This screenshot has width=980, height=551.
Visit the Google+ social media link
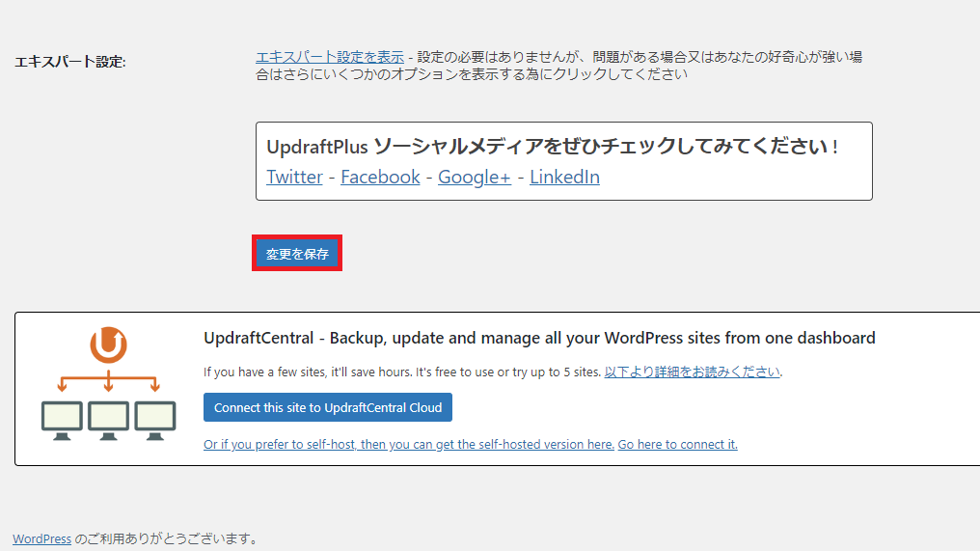coord(474,177)
